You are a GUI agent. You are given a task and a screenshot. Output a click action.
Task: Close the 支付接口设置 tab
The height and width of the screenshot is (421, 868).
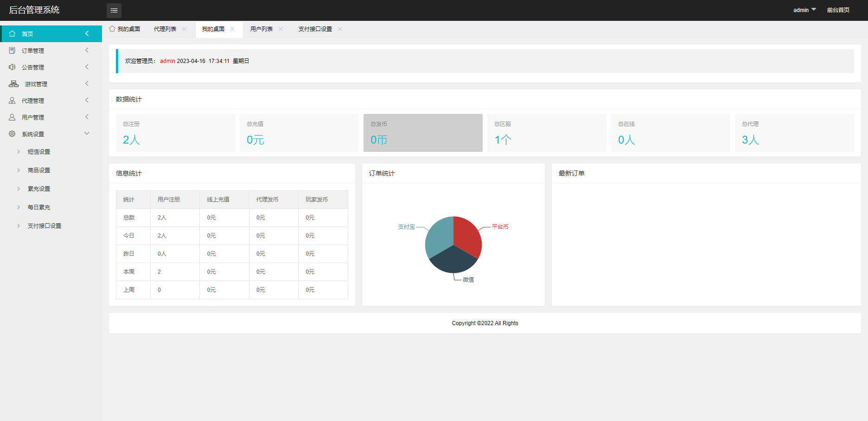[x=340, y=29]
